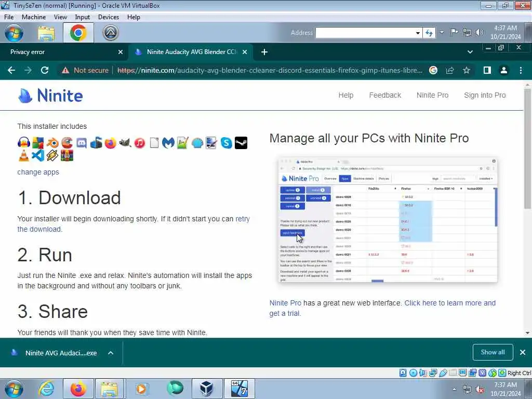The width and height of the screenshot is (532, 399).
Task: Click the CCleaner icon in installer list
Action: [x=67, y=143]
